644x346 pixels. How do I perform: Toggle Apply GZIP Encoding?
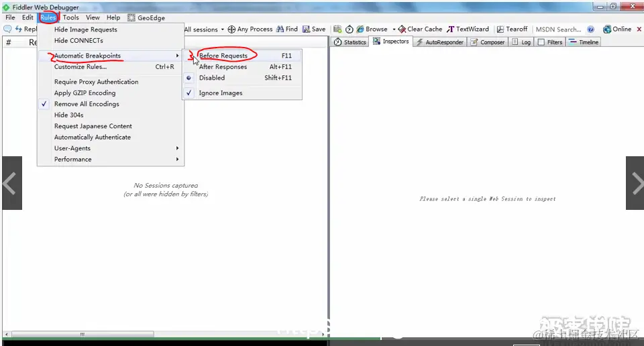[111, 93]
